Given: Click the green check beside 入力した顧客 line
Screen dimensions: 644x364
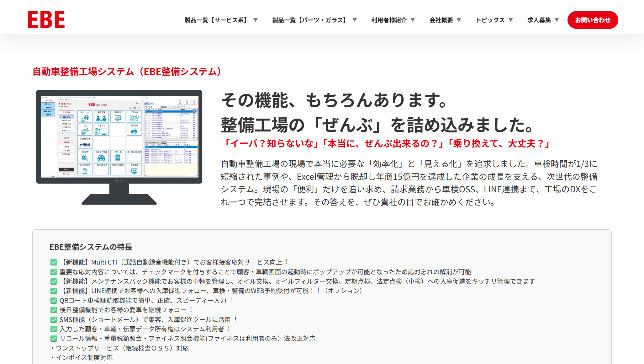Looking at the screenshot, I should (54, 329).
